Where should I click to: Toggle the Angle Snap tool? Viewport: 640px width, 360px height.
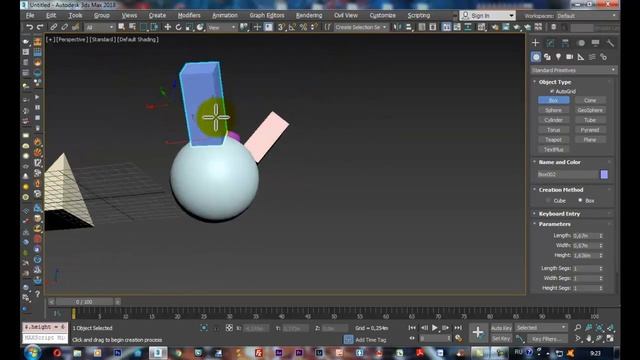point(292,27)
